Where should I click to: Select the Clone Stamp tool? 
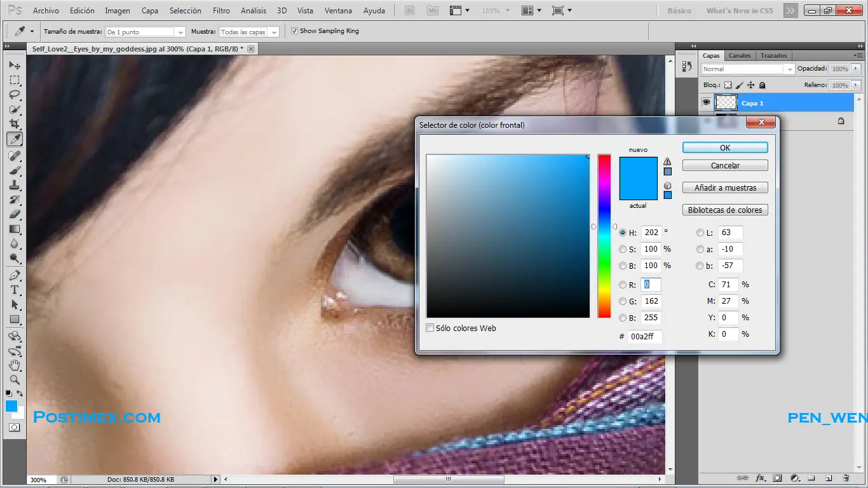[x=15, y=185]
